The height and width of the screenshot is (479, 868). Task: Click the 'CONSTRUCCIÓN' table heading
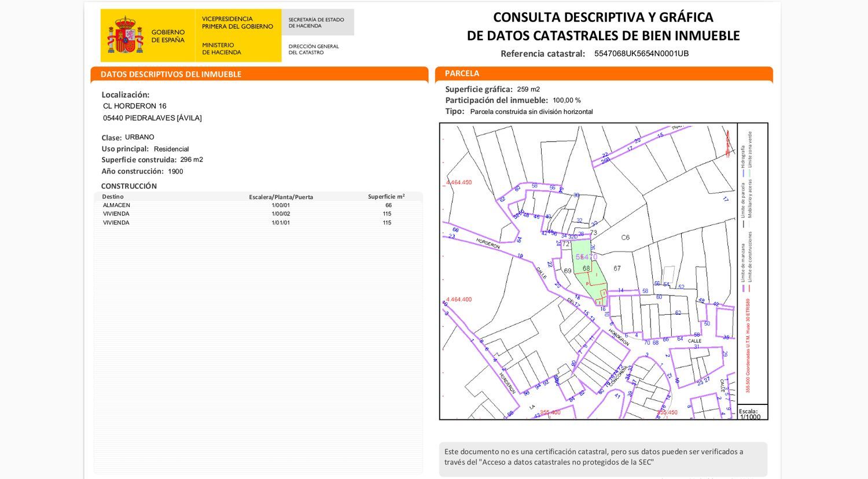[129, 186]
